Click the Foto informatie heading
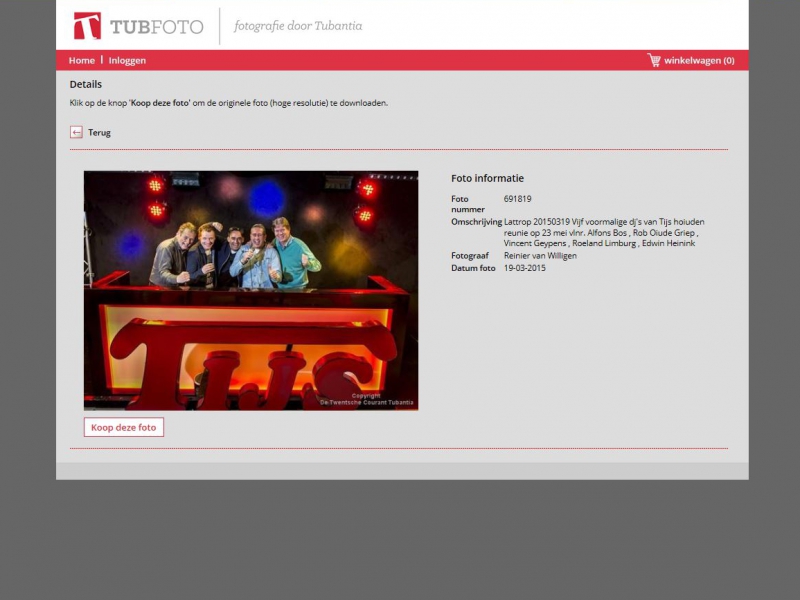This screenshot has height=600, width=800. pyautogui.click(x=487, y=178)
